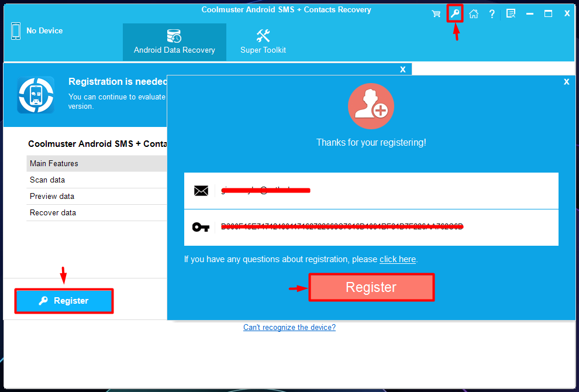Open 'Can't recognize the device?' link
Screen dimensions: 579x392
(289, 327)
